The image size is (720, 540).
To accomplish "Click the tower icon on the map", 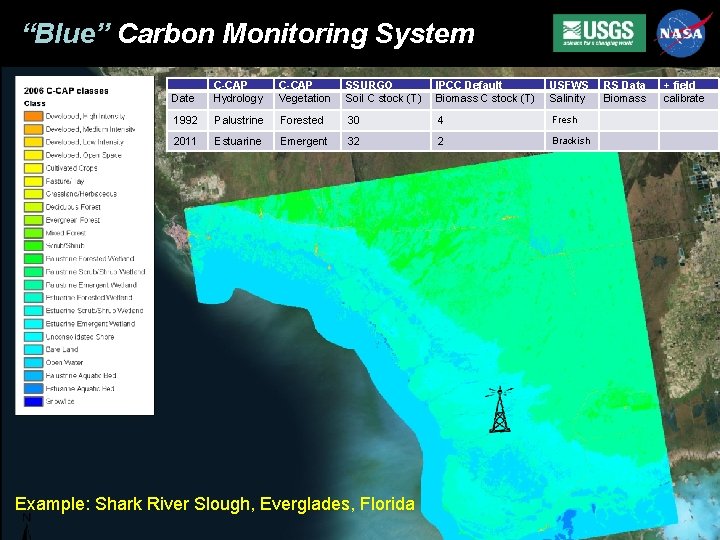I will point(500,410).
